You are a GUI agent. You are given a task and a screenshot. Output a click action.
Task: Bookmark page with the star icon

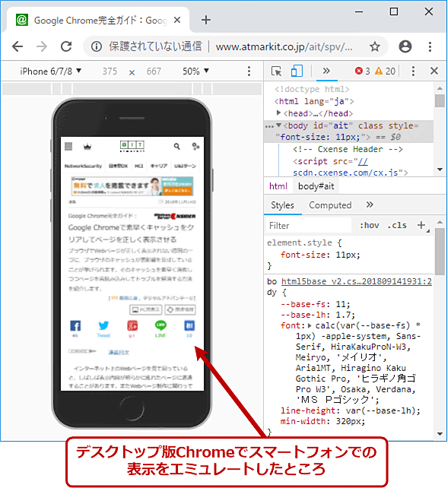pyautogui.click(x=375, y=46)
